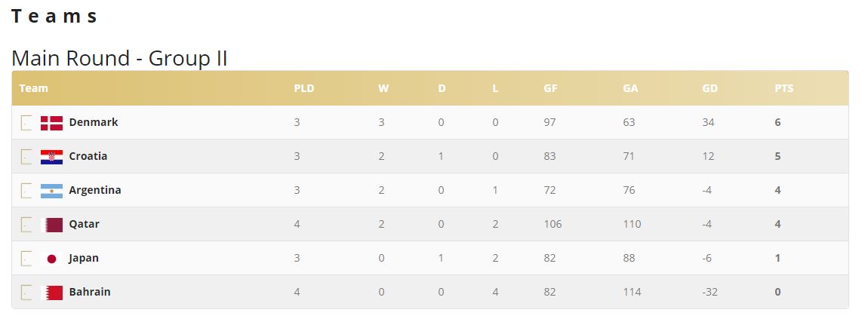
Task: Click the Team column header
Action: (x=33, y=88)
